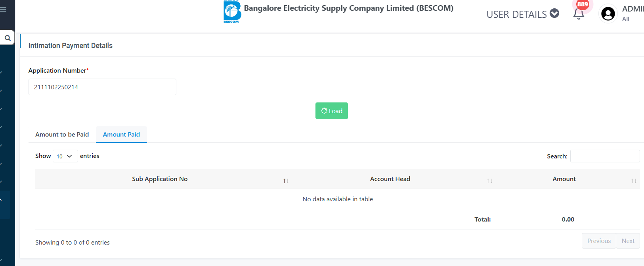The image size is (644, 266).
Task: Sort table by Amount column arrows
Action: tap(634, 181)
